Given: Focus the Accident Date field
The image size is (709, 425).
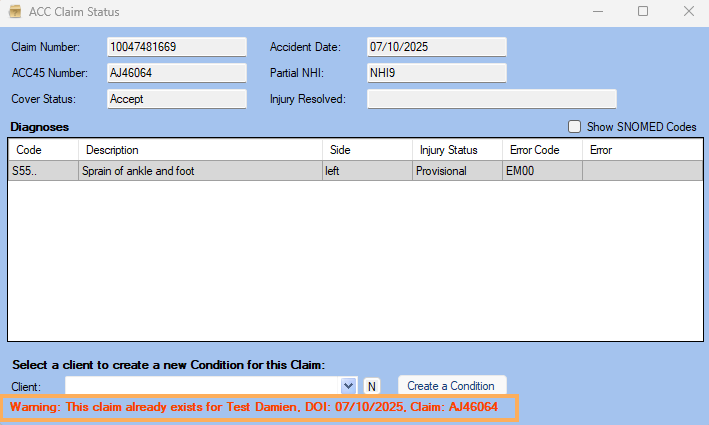Looking at the screenshot, I should 436,47.
